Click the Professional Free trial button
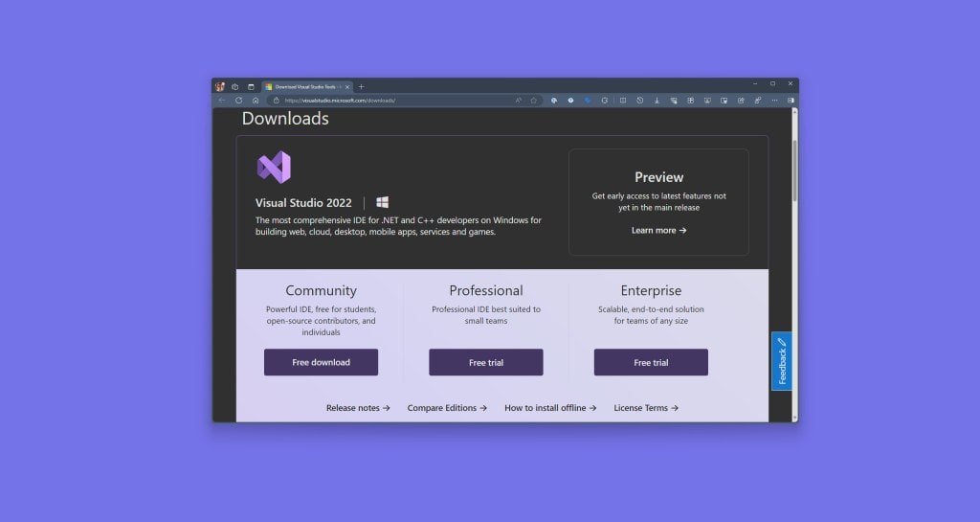Image resolution: width=980 pixels, height=522 pixels. [485, 362]
